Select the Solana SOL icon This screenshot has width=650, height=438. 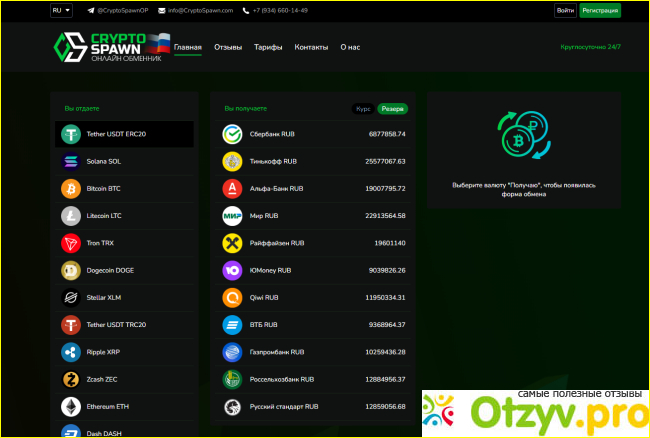(x=71, y=161)
